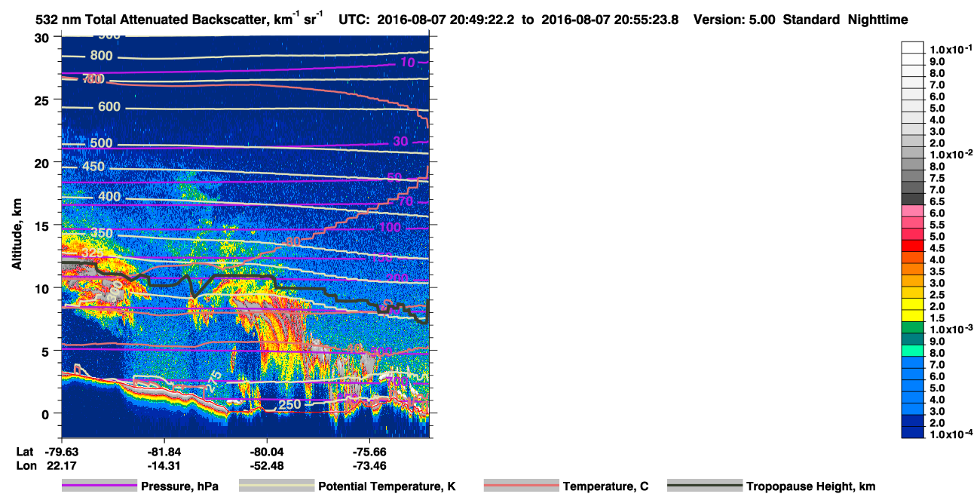
Task: Click the darkest gray colorbar swatch above 6.5
Action: pyautogui.click(x=913, y=199)
